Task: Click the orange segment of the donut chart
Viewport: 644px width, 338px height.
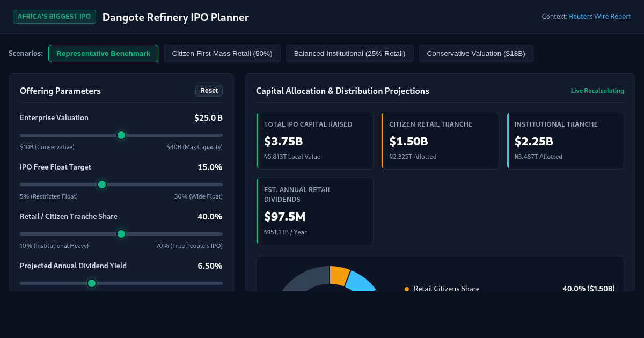Action: pyautogui.click(x=339, y=275)
